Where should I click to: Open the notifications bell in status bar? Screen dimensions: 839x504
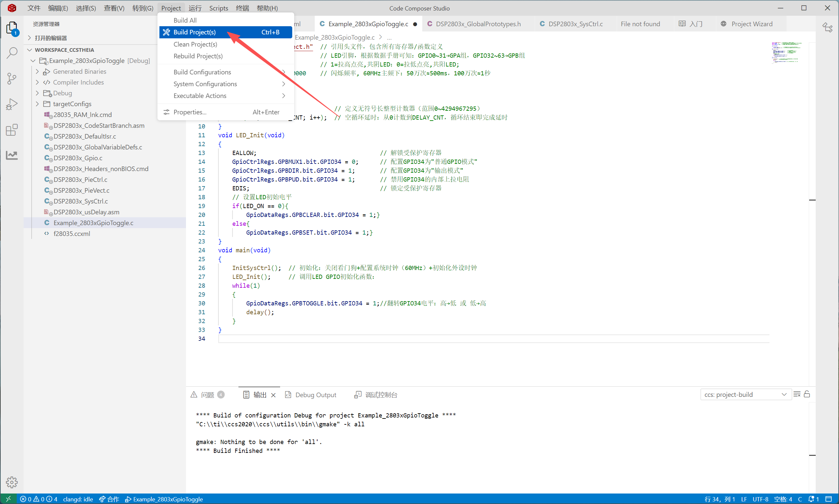(x=813, y=499)
